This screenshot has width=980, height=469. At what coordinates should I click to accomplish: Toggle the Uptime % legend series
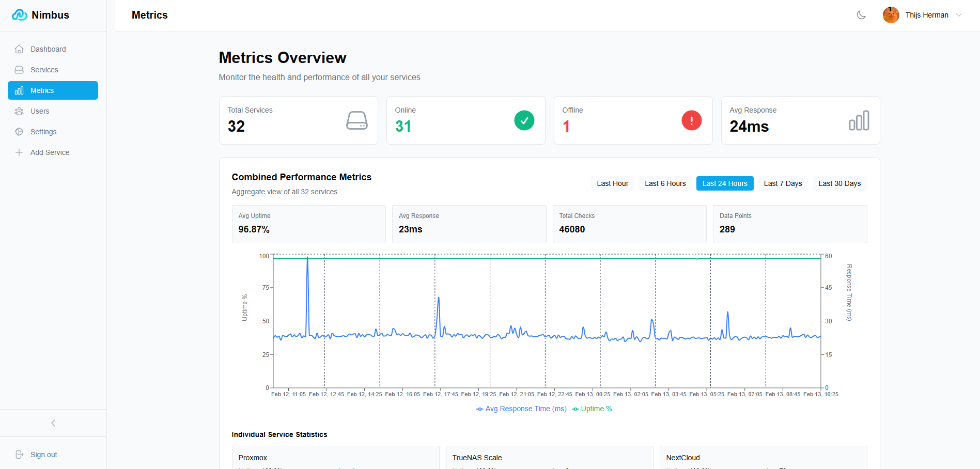[x=592, y=409]
